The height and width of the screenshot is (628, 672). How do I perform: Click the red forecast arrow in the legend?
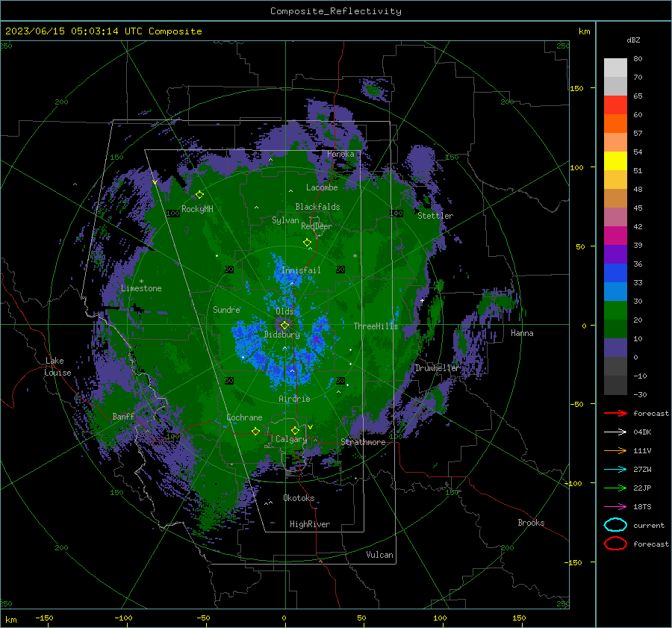(615, 413)
